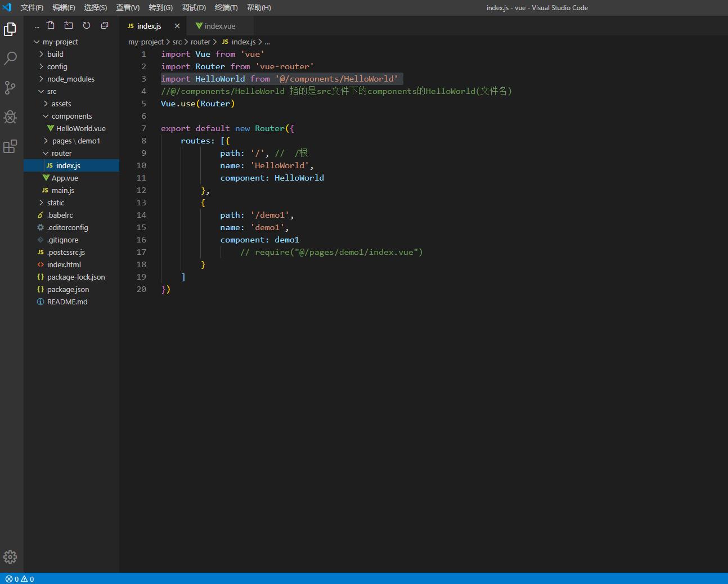The height and width of the screenshot is (584, 728).
Task: Collapse the my-project root folder
Action: pyautogui.click(x=60, y=42)
